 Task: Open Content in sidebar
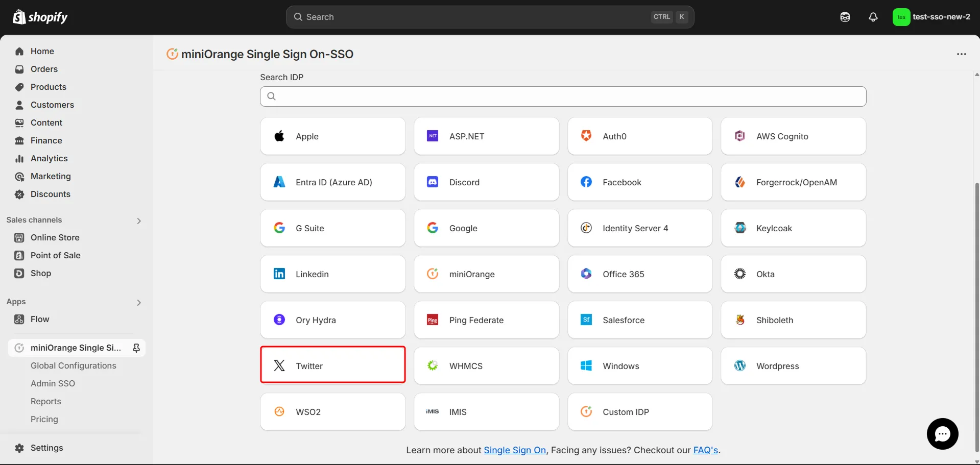point(46,123)
